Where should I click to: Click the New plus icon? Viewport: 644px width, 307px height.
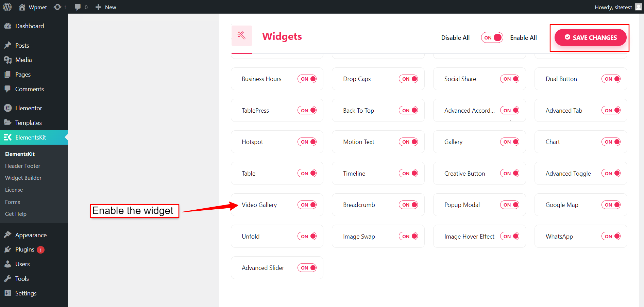point(98,7)
